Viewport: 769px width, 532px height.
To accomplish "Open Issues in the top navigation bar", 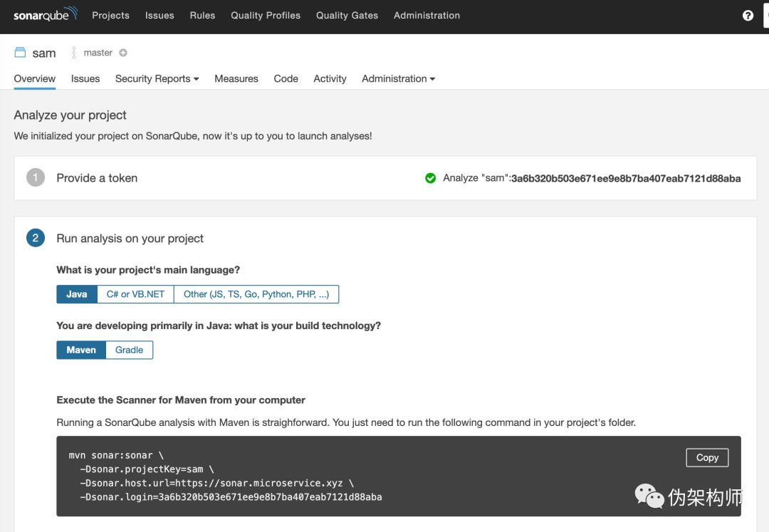I will point(159,15).
